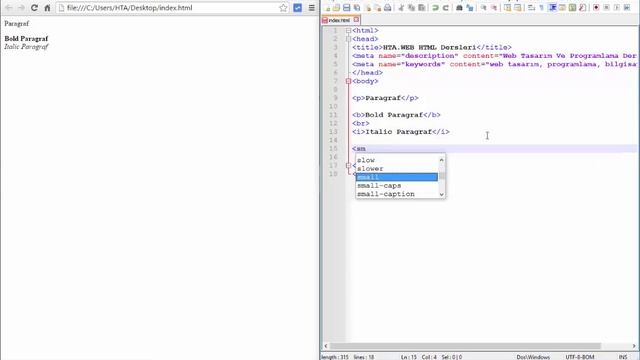The image size is (640, 360).
Task: Click "Italic Paragraf" text in browser page
Action: tap(26, 47)
